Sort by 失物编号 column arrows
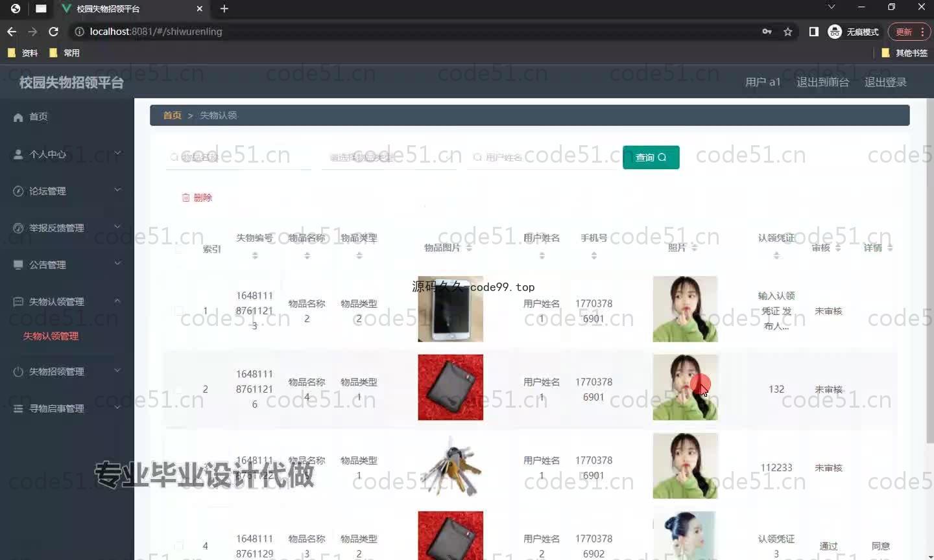Viewport: 934px width, 560px height. (255, 256)
